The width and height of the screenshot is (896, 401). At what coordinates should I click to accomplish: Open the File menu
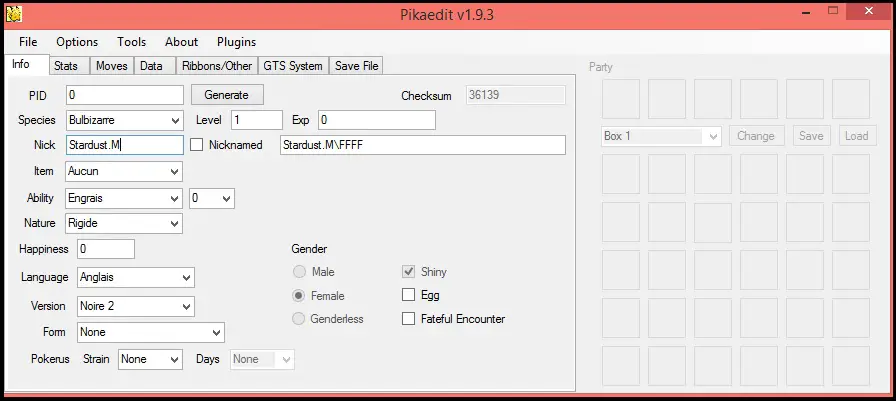[28, 42]
